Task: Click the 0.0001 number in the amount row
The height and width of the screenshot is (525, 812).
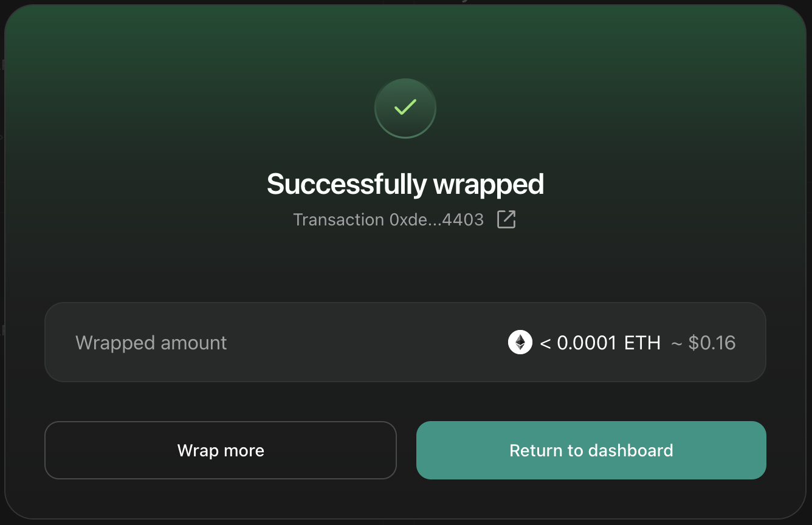Action: [x=587, y=343]
